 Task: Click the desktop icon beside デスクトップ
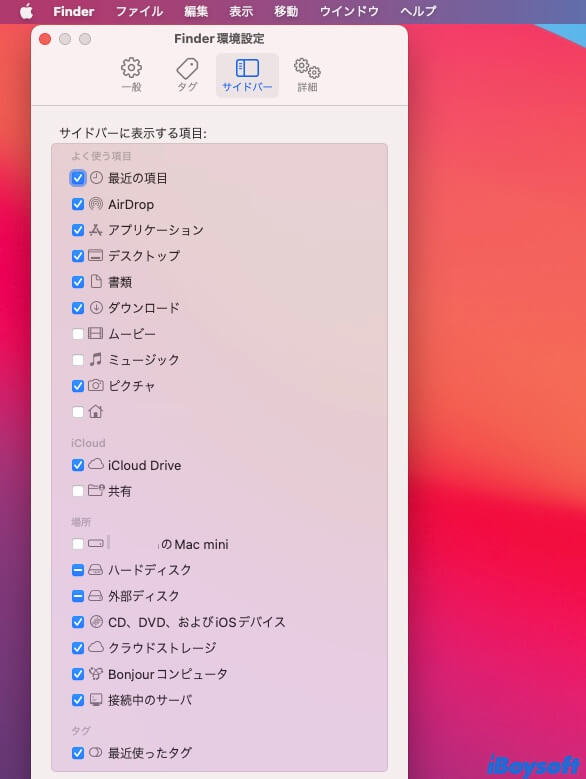96,255
